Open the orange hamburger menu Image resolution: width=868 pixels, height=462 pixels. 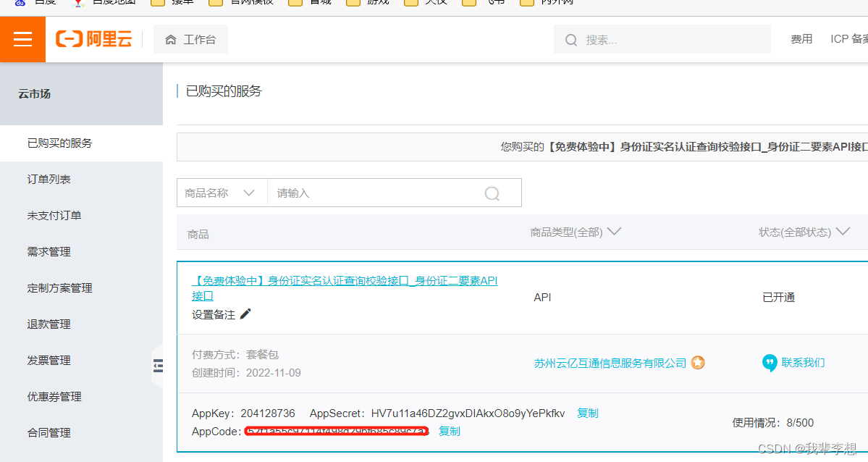click(x=22, y=39)
